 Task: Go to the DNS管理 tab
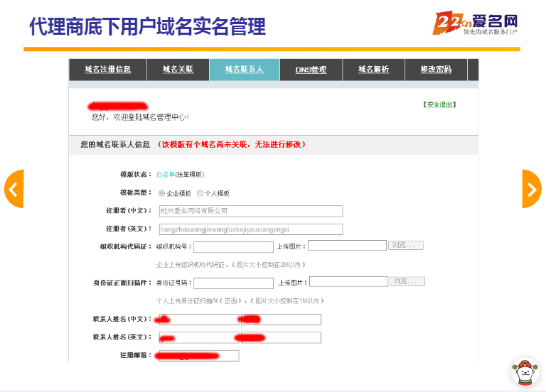point(311,70)
